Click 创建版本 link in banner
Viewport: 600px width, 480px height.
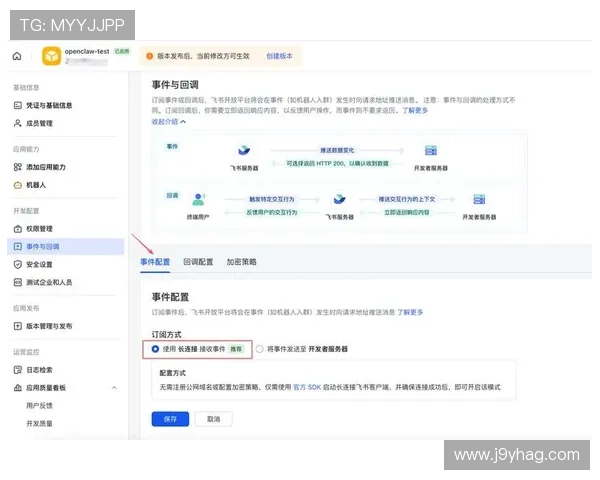[x=279, y=56]
